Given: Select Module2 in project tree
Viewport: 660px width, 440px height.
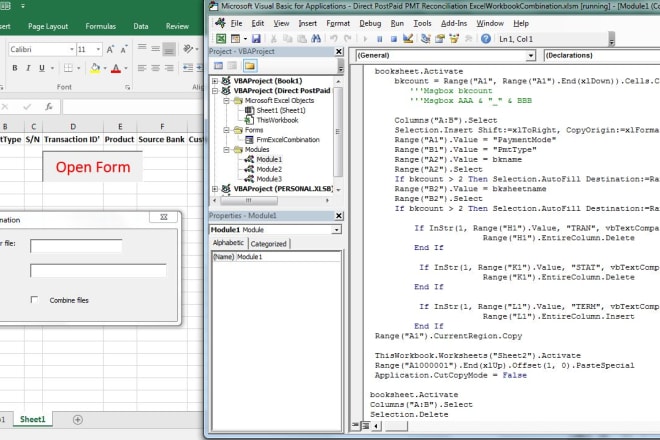Looking at the screenshot, I should point(269,169).
